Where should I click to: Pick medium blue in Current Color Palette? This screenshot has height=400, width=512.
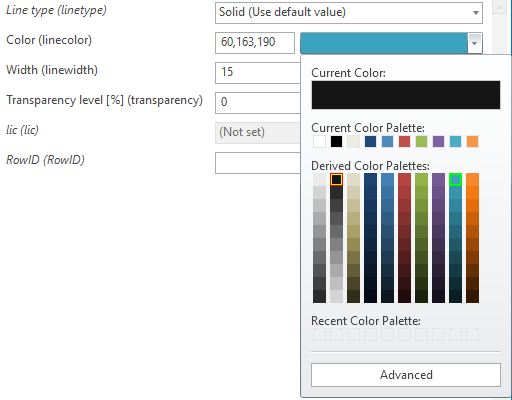pyautogui.click(x=387, y=142)
